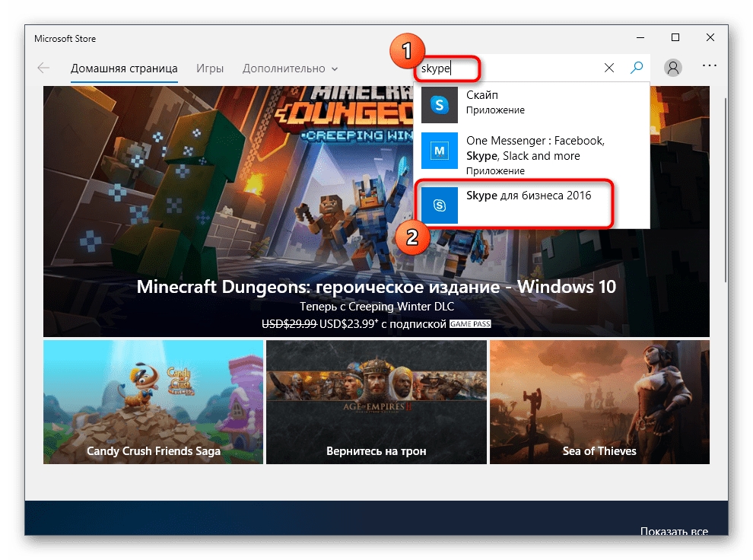
Task: Open the Candy Crush Friends Saga tile
Action: click(153, 402)
